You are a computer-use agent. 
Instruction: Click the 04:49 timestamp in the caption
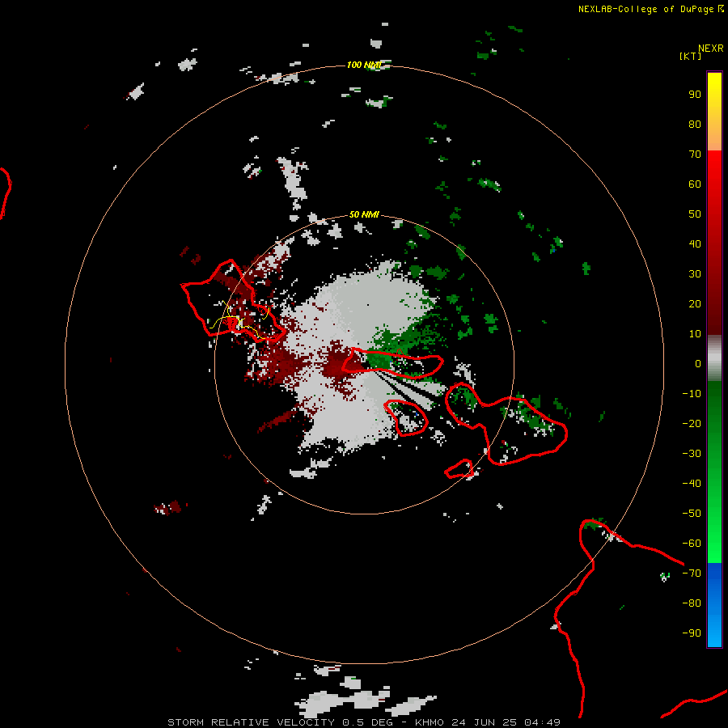point(542,722)
